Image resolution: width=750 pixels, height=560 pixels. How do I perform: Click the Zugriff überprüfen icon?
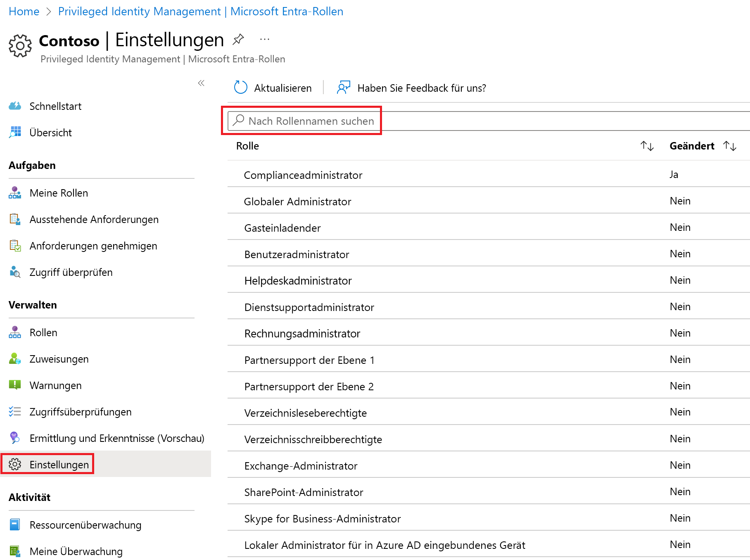pos(15,272)
